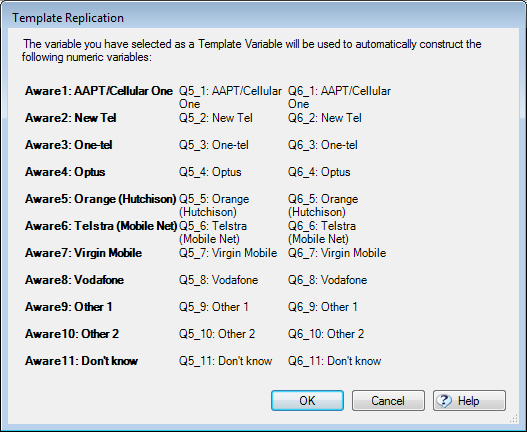527x432 pixels.
Task: Click Q5_2: New Tel variable
Action: click(x=216, y=118)
